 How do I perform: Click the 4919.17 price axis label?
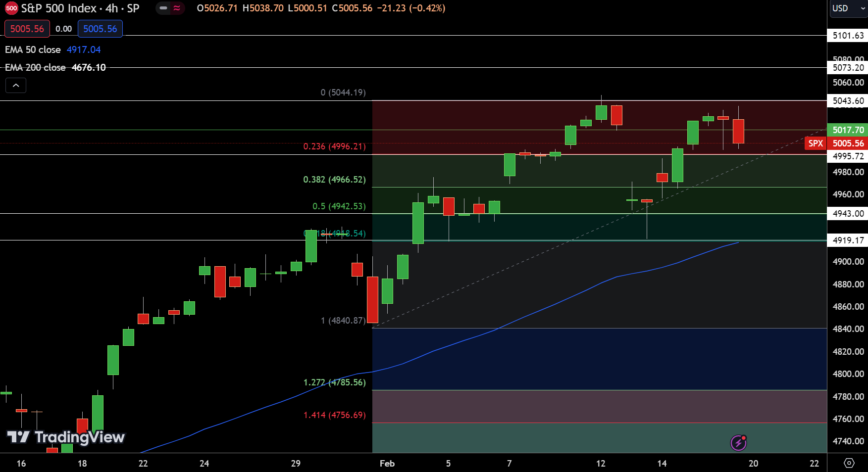pos(848,240)
